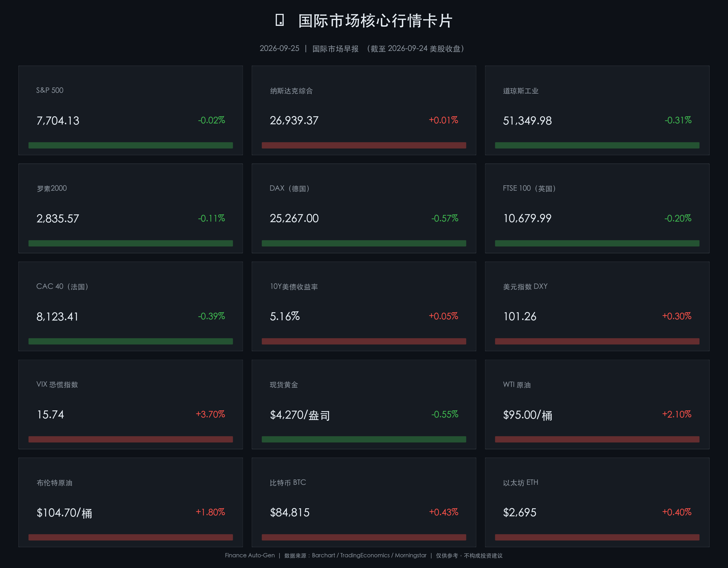The height and width of the screenshot is (568, 728).
Task: Click the 现货黄金 price $4,270/盎司
Action: [x=300, y=415]
